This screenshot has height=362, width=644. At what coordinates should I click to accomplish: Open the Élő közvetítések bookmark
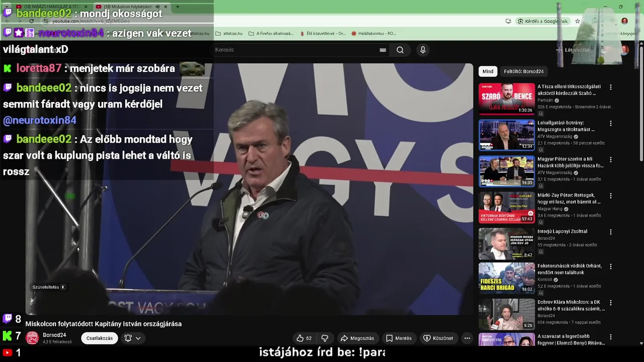pyautogui.click(x=323, y=34)
